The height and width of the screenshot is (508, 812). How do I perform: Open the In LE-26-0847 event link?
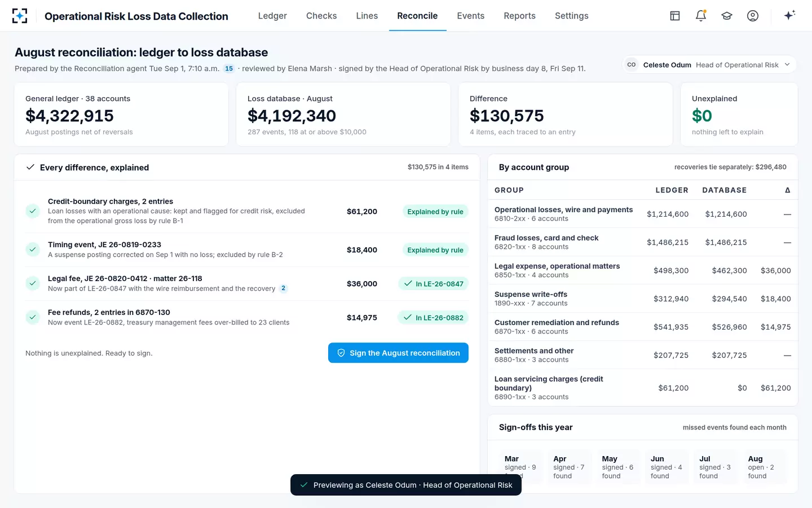(433, 284)
